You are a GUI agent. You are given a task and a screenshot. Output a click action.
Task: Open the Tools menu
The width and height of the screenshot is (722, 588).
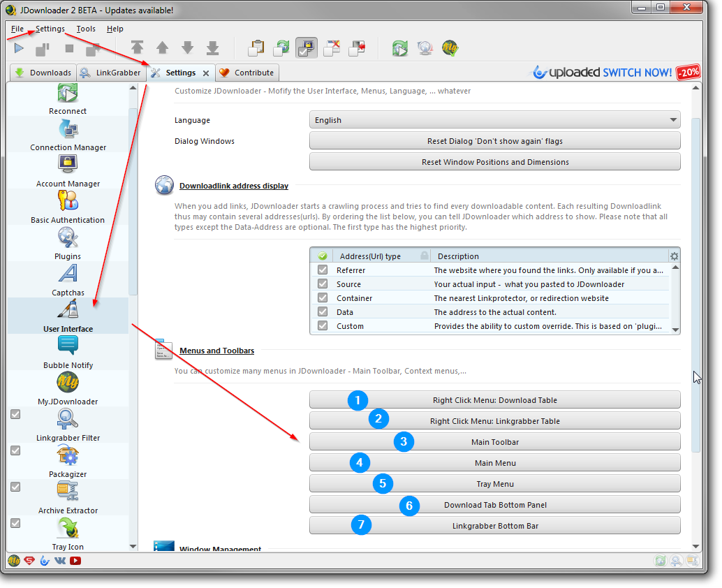[x=86, y=29]
